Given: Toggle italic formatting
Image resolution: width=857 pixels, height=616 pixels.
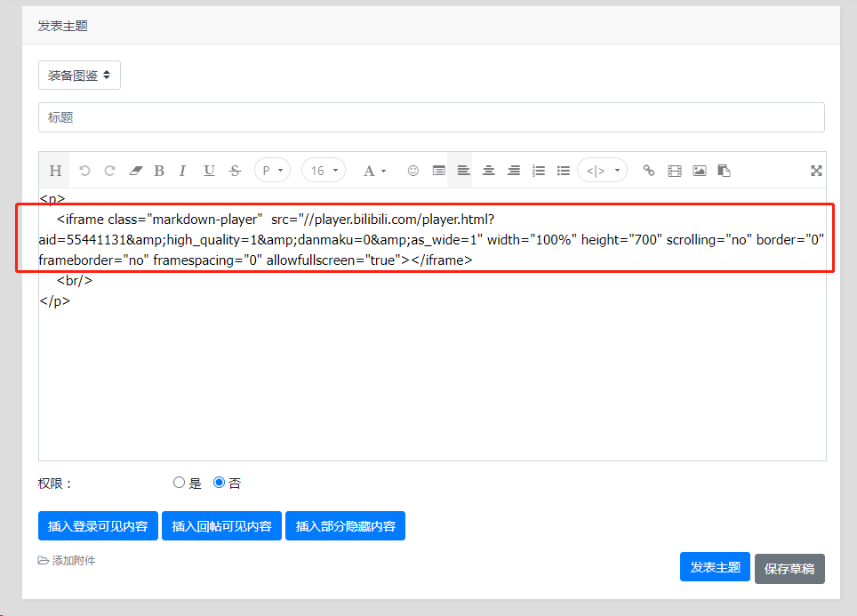Looking at the screenshot, I should pos(182,171).
